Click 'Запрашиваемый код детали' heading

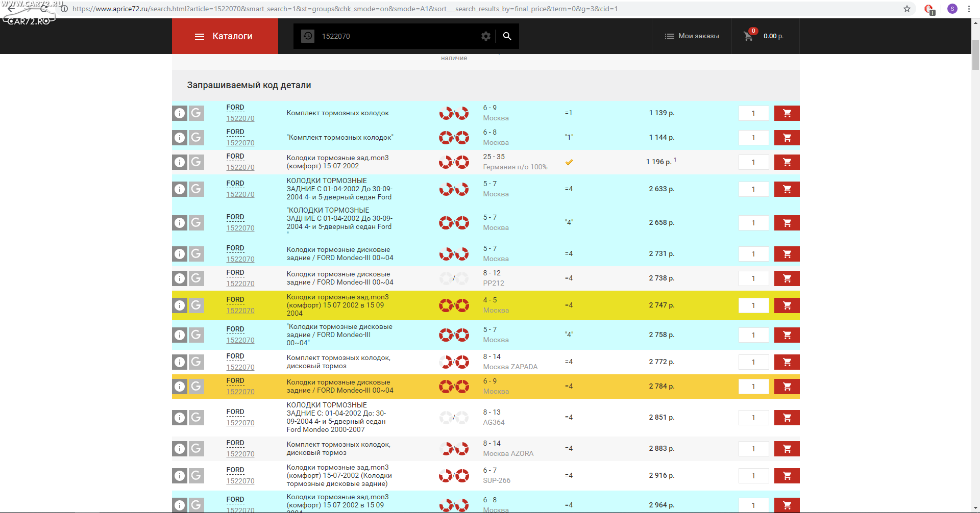tap(249, 85)
